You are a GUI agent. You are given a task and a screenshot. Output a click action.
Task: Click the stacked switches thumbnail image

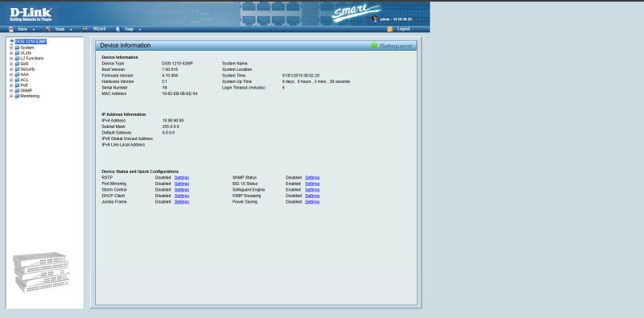41,272
